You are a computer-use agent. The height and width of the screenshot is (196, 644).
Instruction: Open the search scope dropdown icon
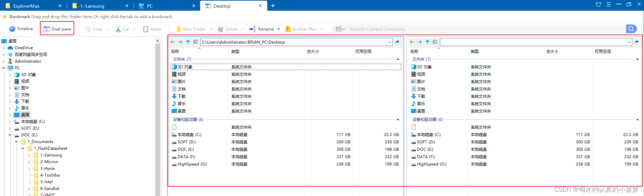[x=340, y=29]
